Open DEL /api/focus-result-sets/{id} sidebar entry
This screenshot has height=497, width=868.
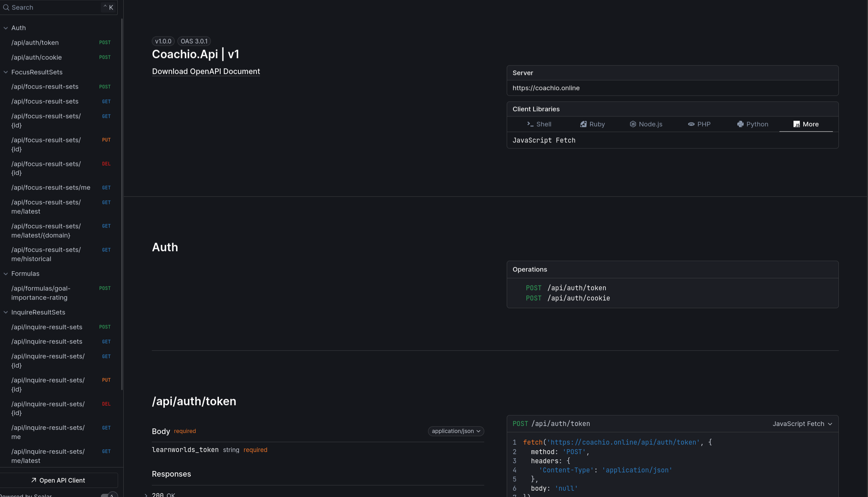[x=60, y=168]
